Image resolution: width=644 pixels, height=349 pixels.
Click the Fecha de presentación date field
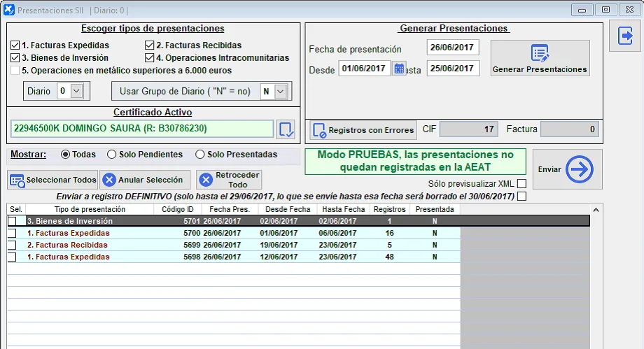click(x=453, y=48)
